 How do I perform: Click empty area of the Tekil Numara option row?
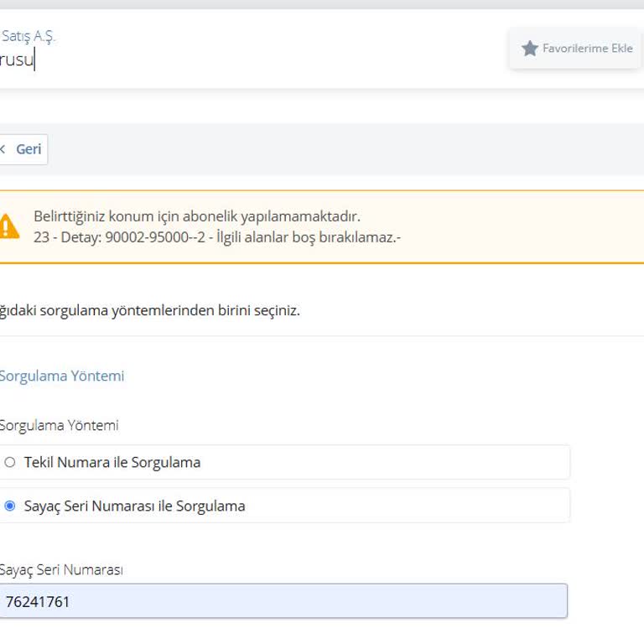point(386,462)
